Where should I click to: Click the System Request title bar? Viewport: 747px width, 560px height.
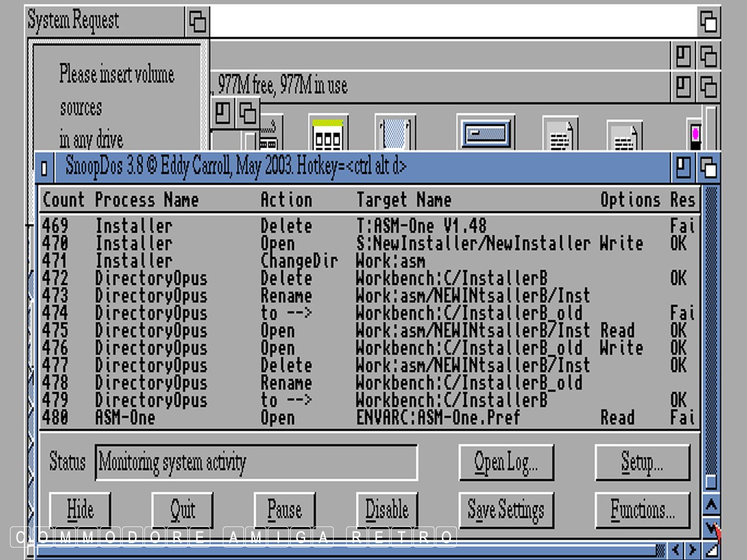click(x=106, y=22)
